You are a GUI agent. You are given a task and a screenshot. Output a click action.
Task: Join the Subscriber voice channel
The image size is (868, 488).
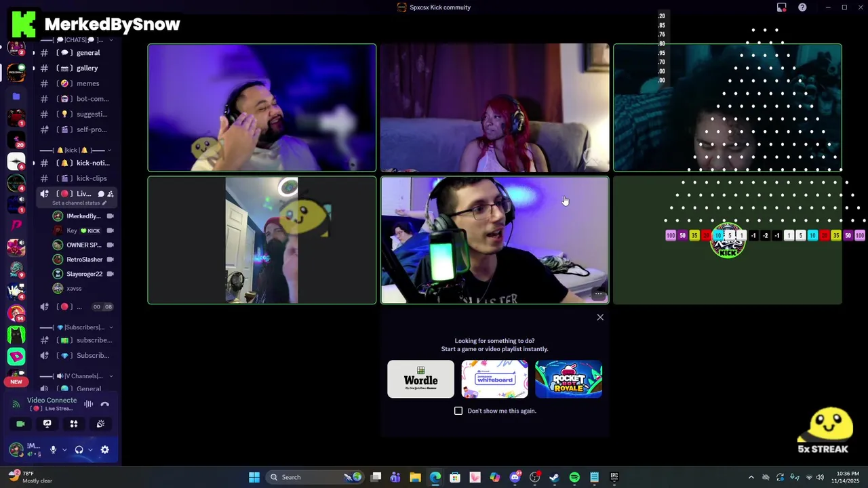[76, 355]
